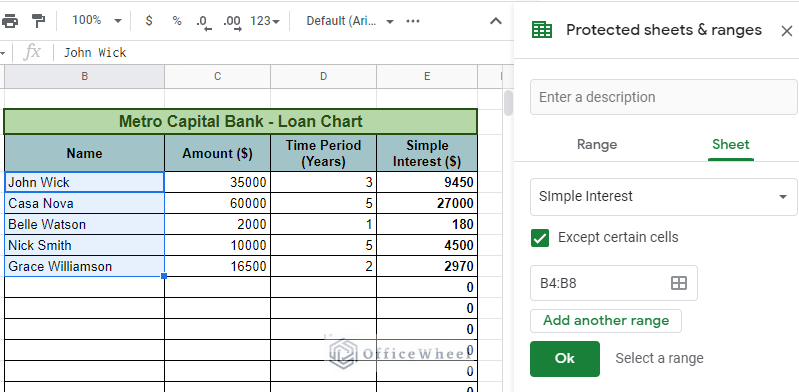Click amount cell 60000
This screenshot has width=799, height=392.
[218, 203]
